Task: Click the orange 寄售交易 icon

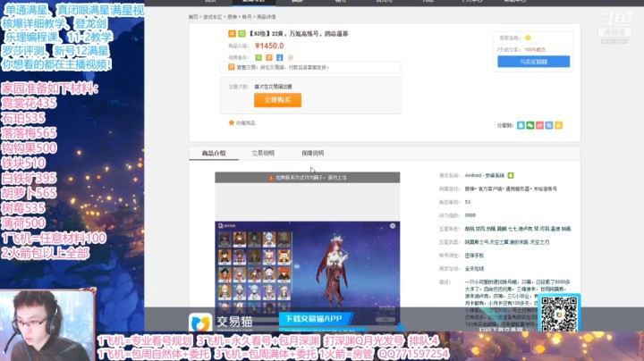Action: point(232,67)
